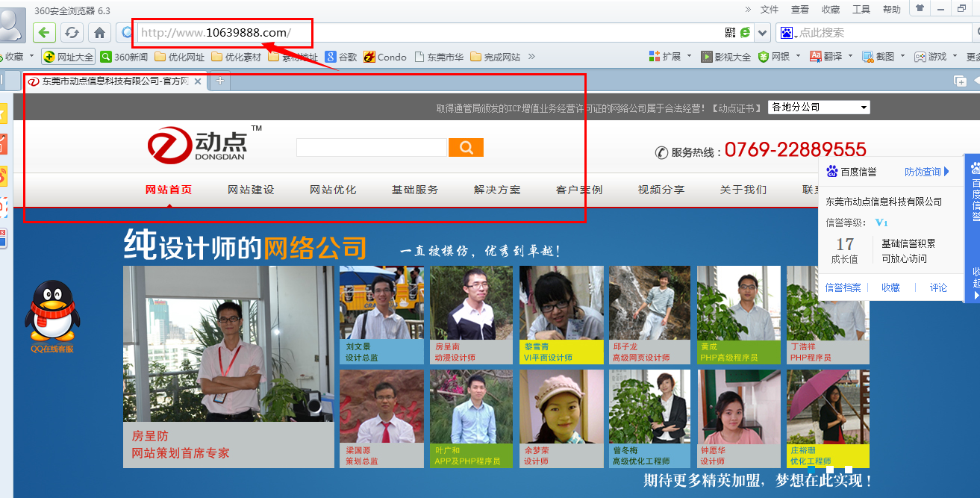Expand the 翻译 translate toolbar dropdown arrow
This screenshot has height=498, width=980.
point(851,56)
